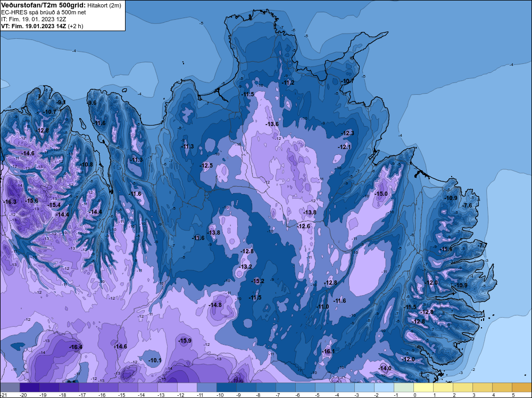532x398 pixels.
Task: Click the -16.1 temperature label
Action: pyautogui.click(x=328, y=352)
